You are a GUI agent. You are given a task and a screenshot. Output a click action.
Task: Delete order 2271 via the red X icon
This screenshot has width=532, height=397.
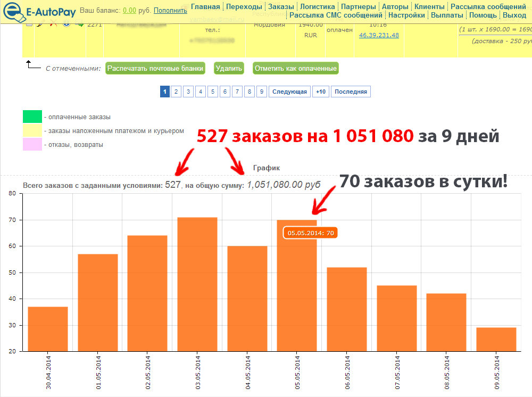tap(53, 24)
